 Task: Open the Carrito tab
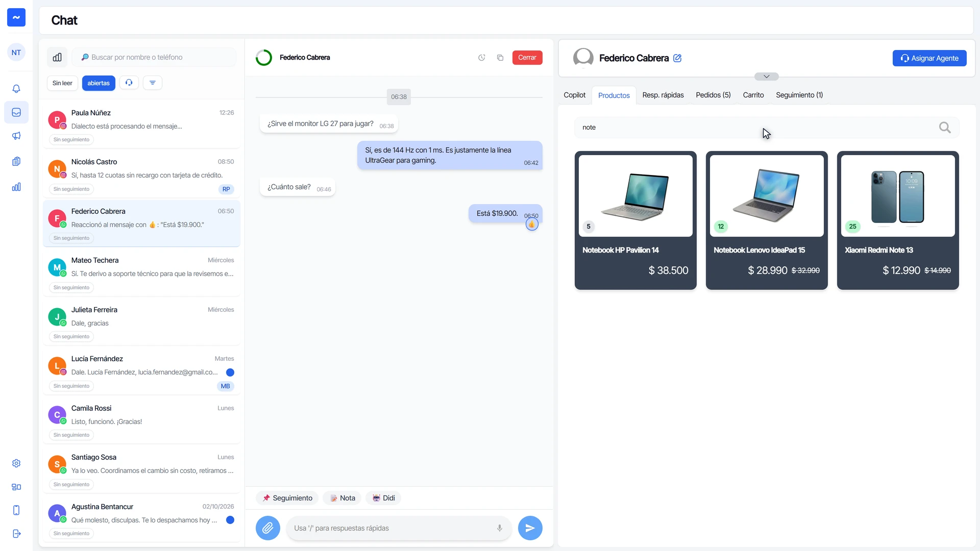tap(753, 95)
